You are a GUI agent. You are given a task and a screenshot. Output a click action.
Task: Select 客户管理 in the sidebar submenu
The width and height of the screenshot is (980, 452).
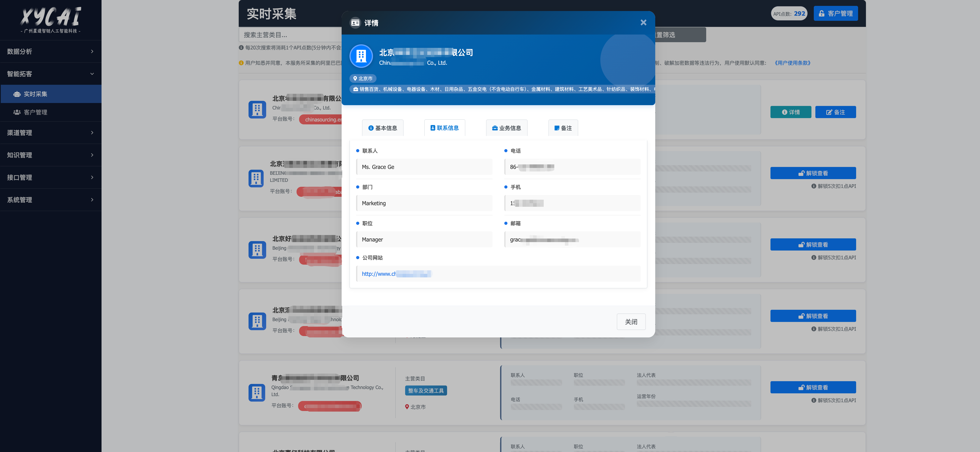(x=51, y=112)
